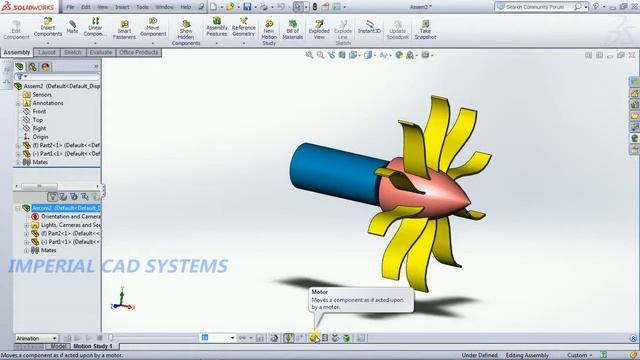This screenshot has width=640, height=360.
Task: Open the File menu
Action: 70,7
